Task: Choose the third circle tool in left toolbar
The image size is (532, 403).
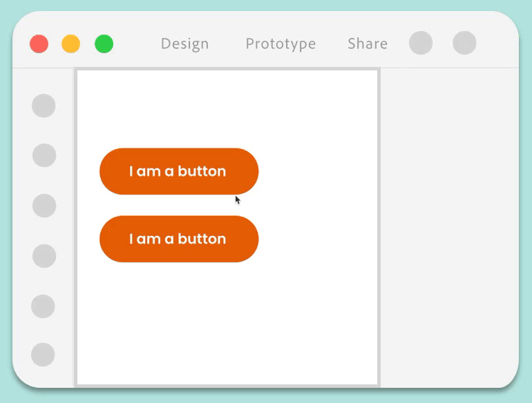Action: (x=44, y=206)
